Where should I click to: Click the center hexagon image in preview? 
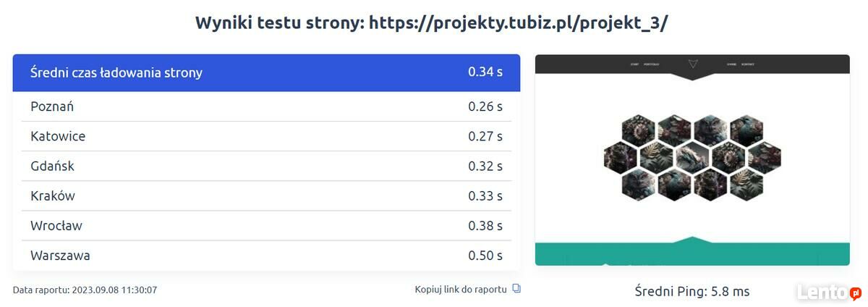pyautogui.click(x=692, y=154)
